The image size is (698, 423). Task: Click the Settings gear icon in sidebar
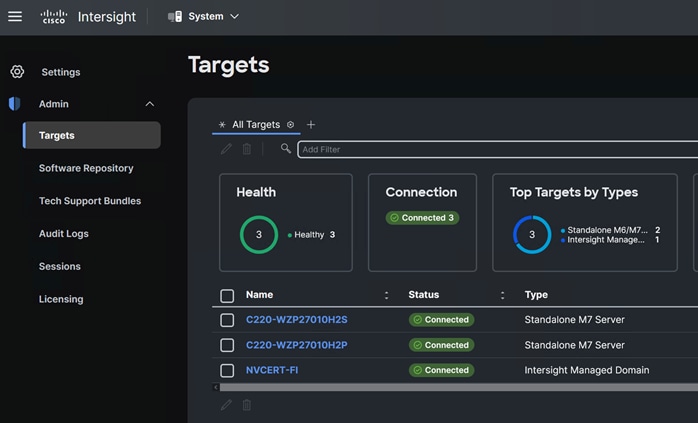click(17, 72)
